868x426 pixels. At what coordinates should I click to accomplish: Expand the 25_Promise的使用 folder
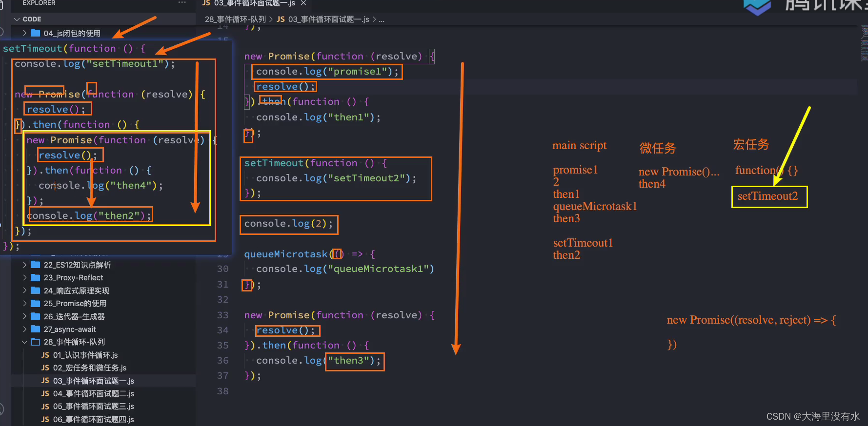(25, 303)
